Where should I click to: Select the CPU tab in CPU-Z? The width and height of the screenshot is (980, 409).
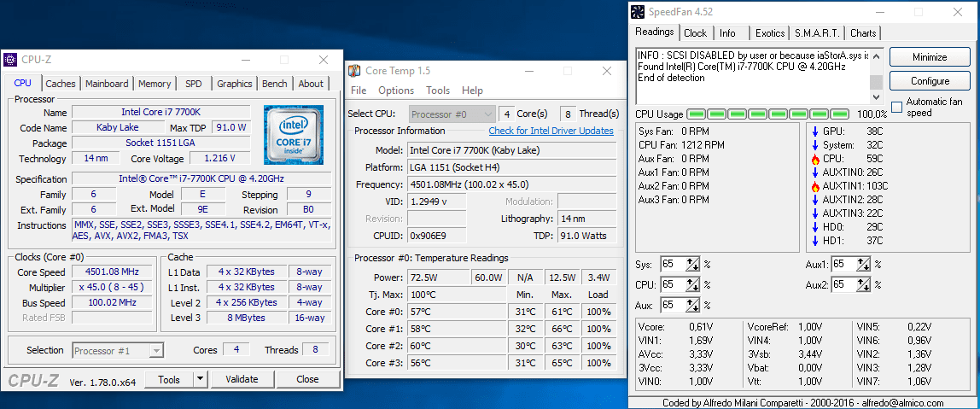click(22, 83)
